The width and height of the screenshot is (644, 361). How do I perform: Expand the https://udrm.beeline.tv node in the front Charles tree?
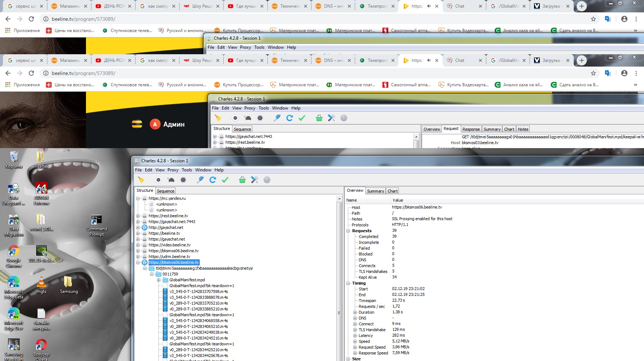pos(138,257)
